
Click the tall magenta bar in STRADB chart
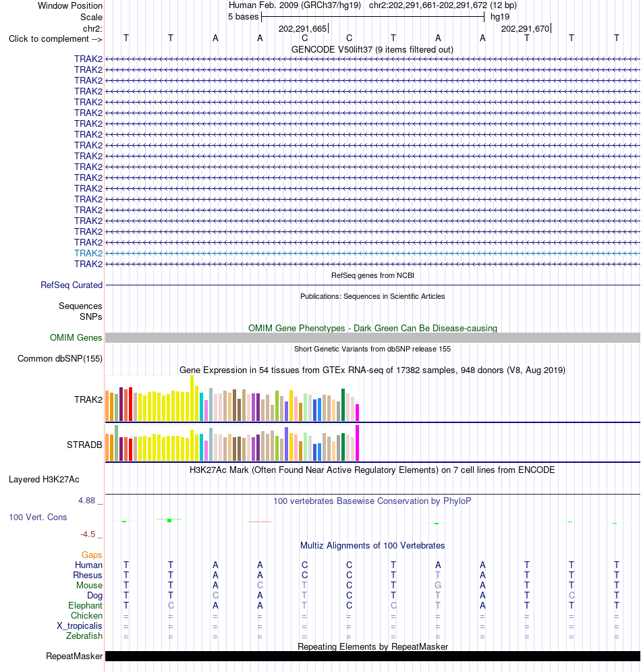tap(358, 443)
